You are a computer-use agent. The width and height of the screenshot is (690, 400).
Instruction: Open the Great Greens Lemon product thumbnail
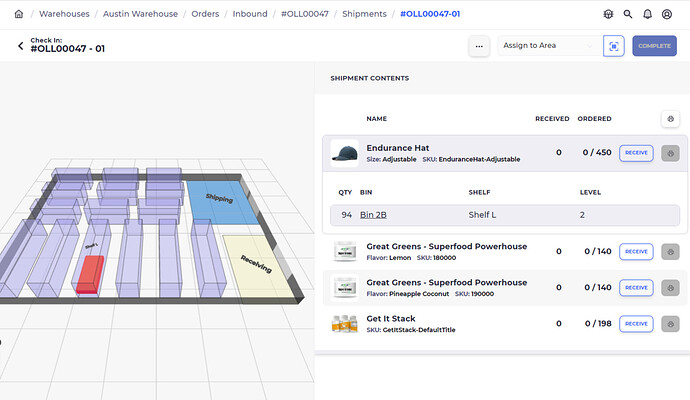coord(345,251)
